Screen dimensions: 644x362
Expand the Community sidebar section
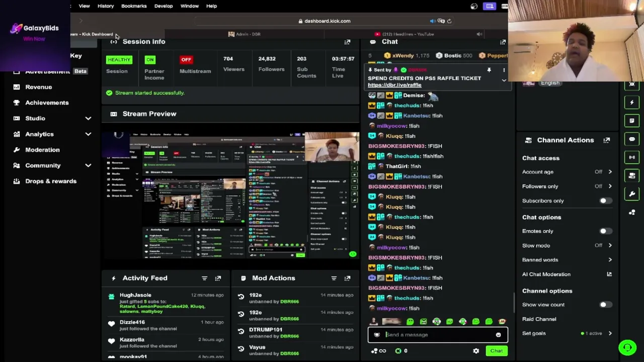coord(88,165)
